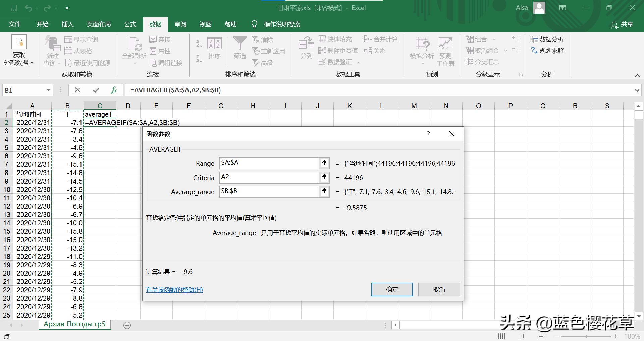This screenshot has height=341, width=644.
Task: Expand the 数据验证 dropdown arrow
Action: point(358,62)
